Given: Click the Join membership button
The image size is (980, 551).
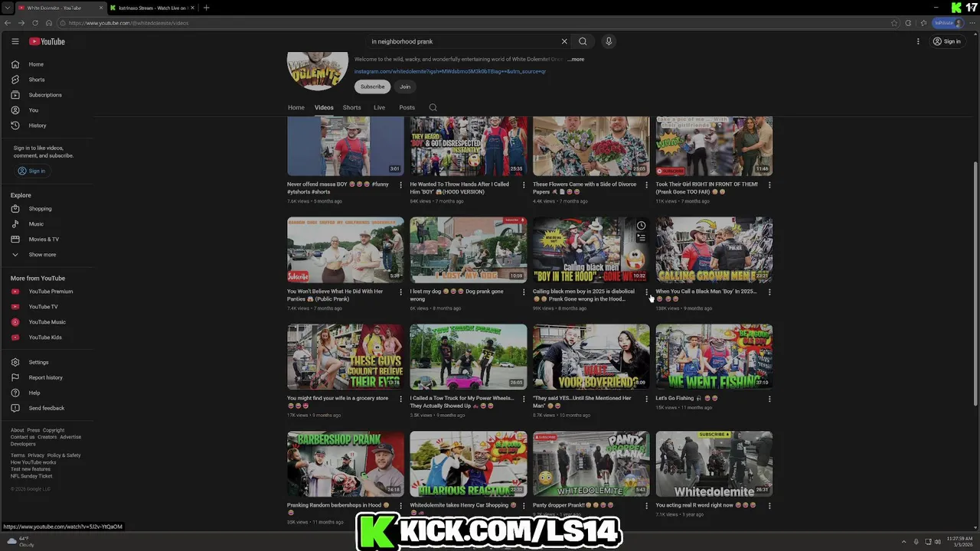Looking at the screenshot, I should [x=405, y=86].
